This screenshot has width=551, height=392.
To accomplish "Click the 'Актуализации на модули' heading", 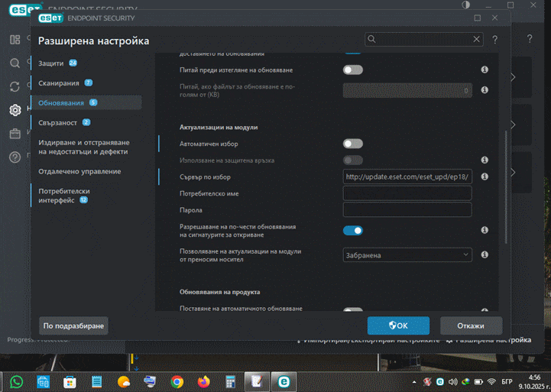I will point(219,127).
